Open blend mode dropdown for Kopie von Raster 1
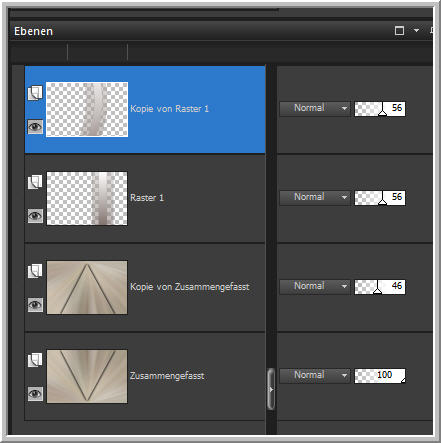 click(x=315, y=108)
